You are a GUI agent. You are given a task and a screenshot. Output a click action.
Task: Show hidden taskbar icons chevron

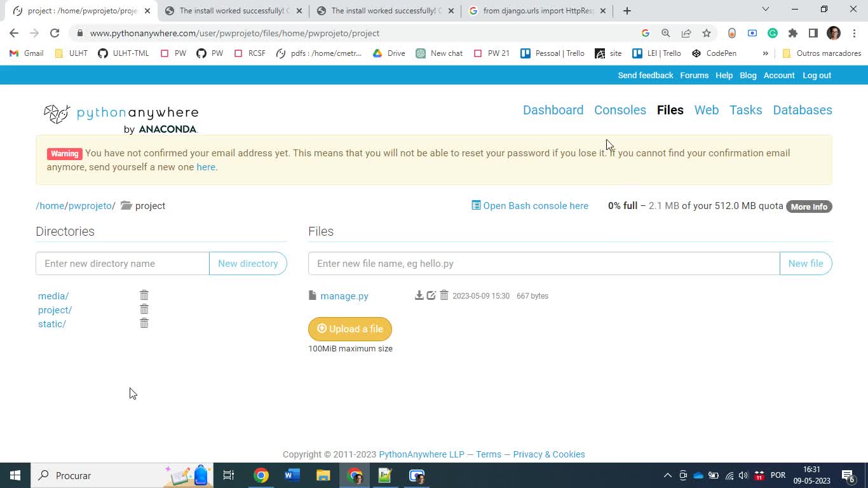667,475
